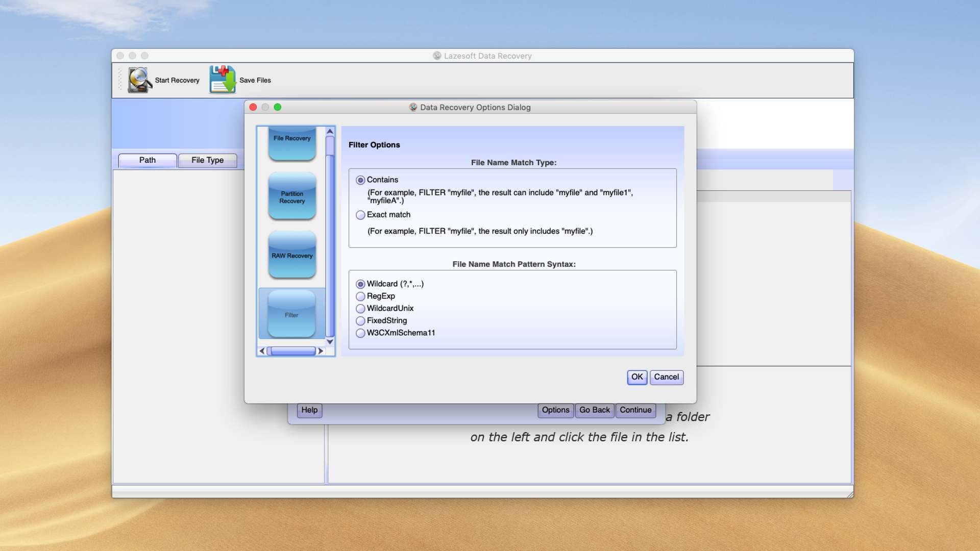This screenshot has width=980, height=551.
Task: Select the Filter sidebar tile
Action: click(292, 314)
